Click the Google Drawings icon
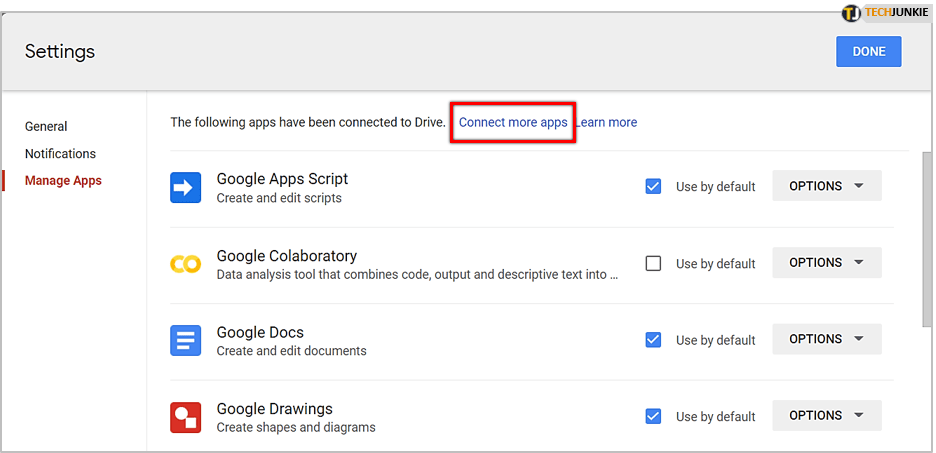This screenshot has height=453, width=936. (186, 417)
